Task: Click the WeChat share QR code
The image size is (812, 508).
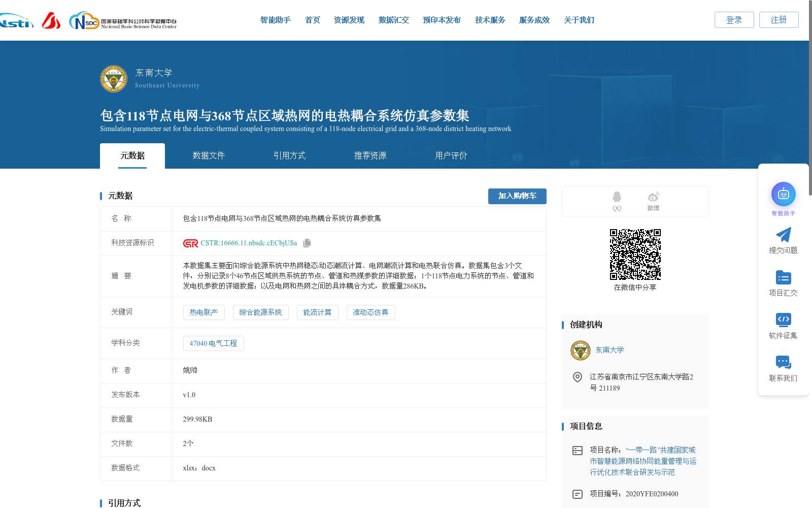Action: [x=635, y=255]
